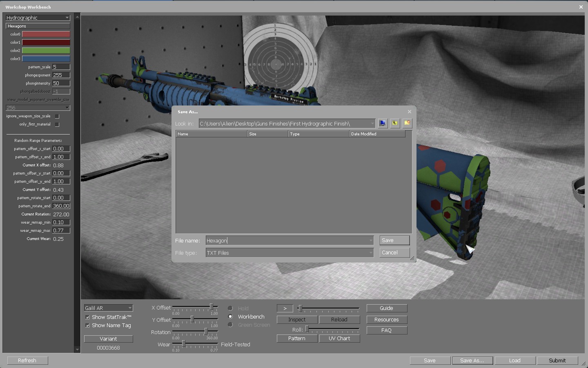Viewport: 588px width, 368px height.
Task: Click the pattern_offset_x_start value field
Action: pyautogui.click(x=61, y=149)
